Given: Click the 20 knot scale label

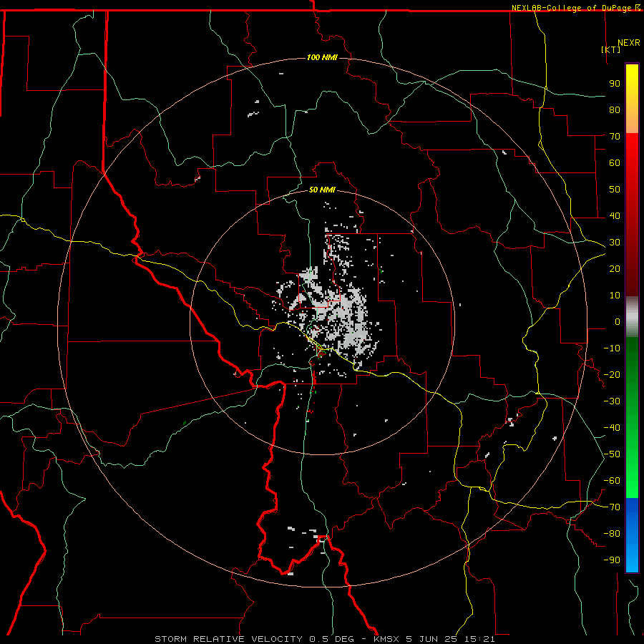Looking at the screenshot, I should pos(615,268).
